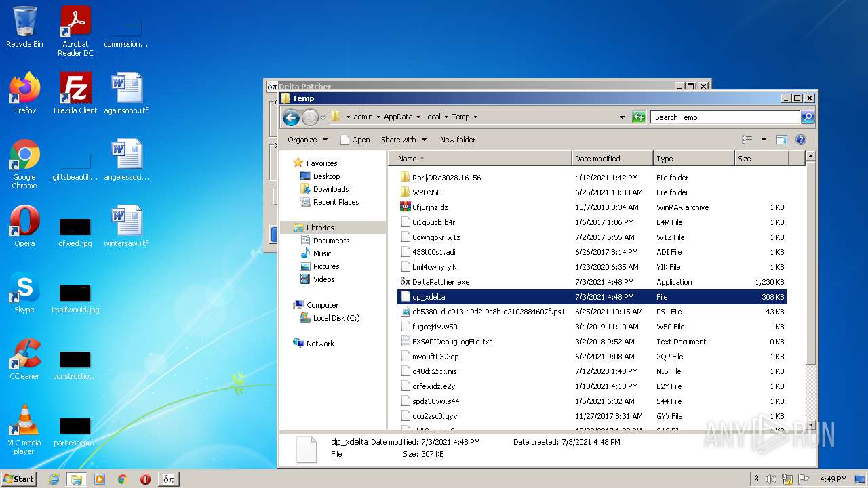Screen dimensions: 868x488
Task: Click the New folder button
Action: [458, 140]
